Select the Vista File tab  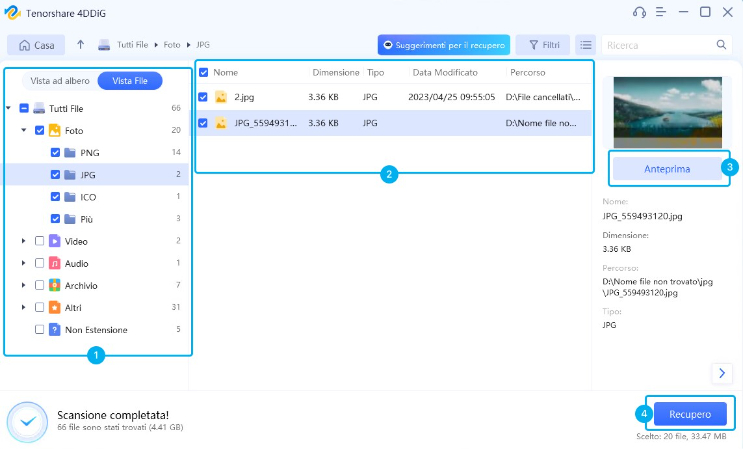129,80
